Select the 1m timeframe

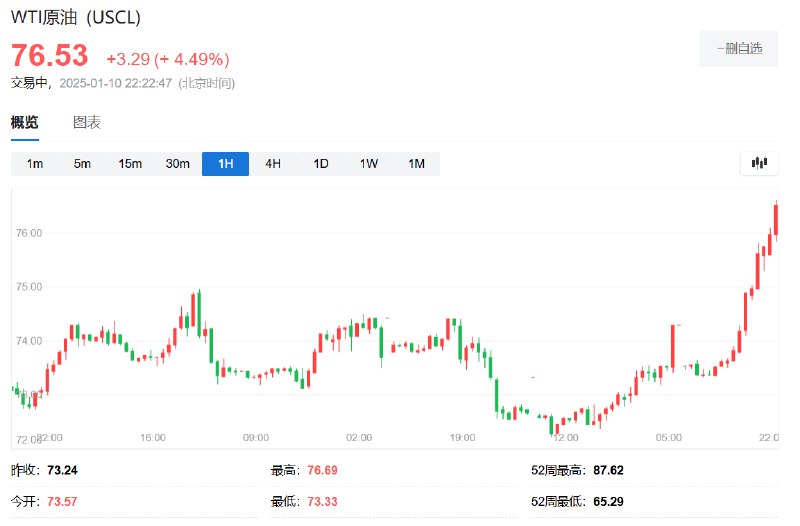tap(35, 164)
